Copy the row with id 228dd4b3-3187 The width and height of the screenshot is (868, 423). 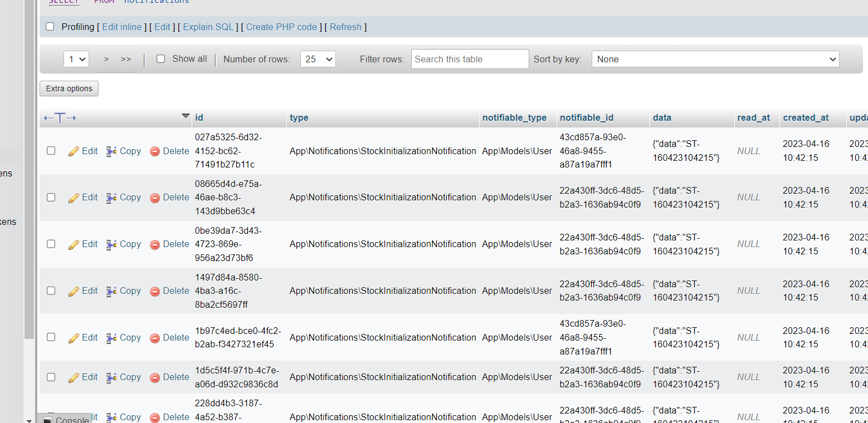[x=123, y=417]
